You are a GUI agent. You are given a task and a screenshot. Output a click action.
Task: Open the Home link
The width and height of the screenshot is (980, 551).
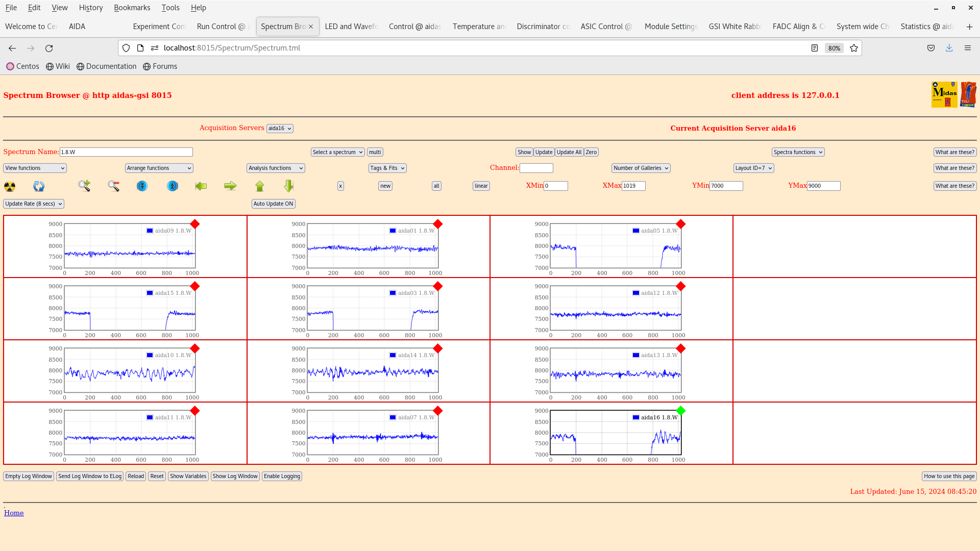coord(14,513)
